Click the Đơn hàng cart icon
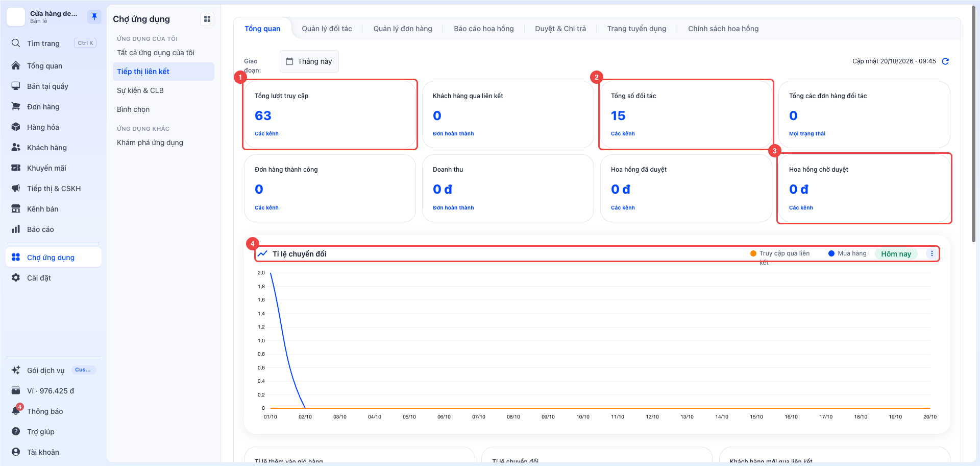 (16, 106)
